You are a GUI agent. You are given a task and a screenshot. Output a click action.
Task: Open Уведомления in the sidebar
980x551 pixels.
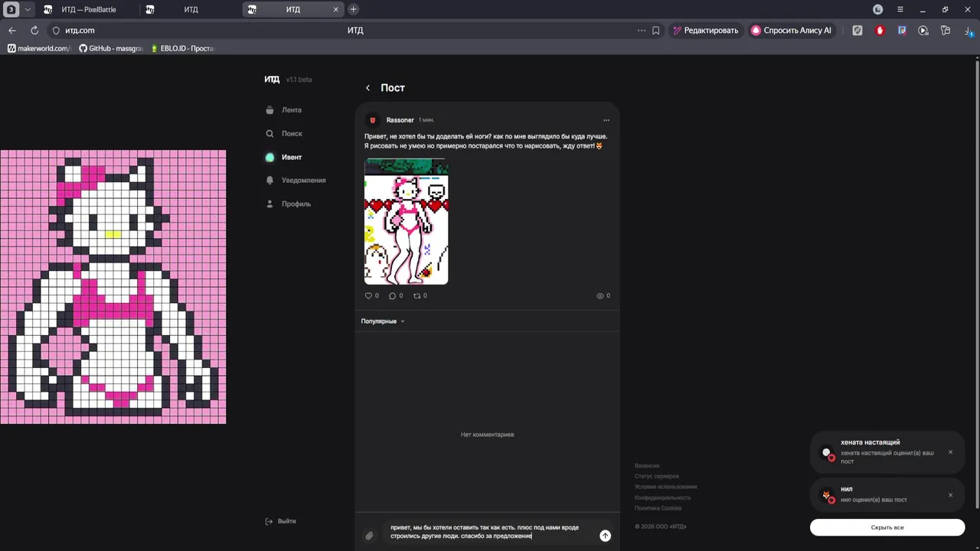tap(296, 181)
